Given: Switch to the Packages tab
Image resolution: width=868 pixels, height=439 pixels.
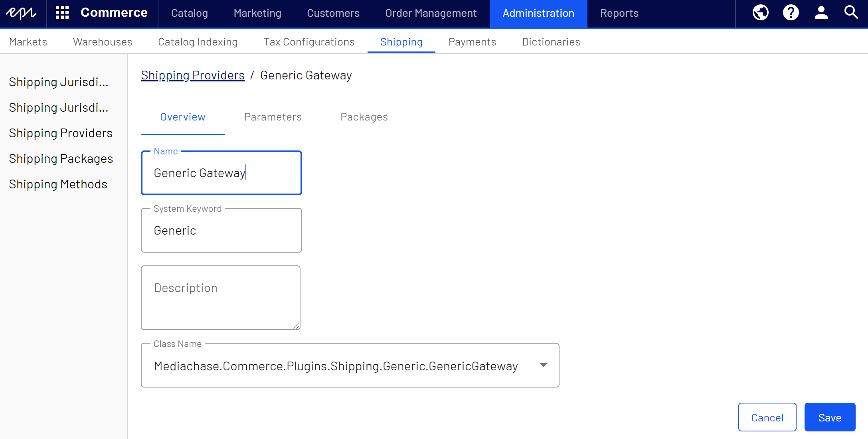Looking at the screenshot, I should (x=364, y=117).
